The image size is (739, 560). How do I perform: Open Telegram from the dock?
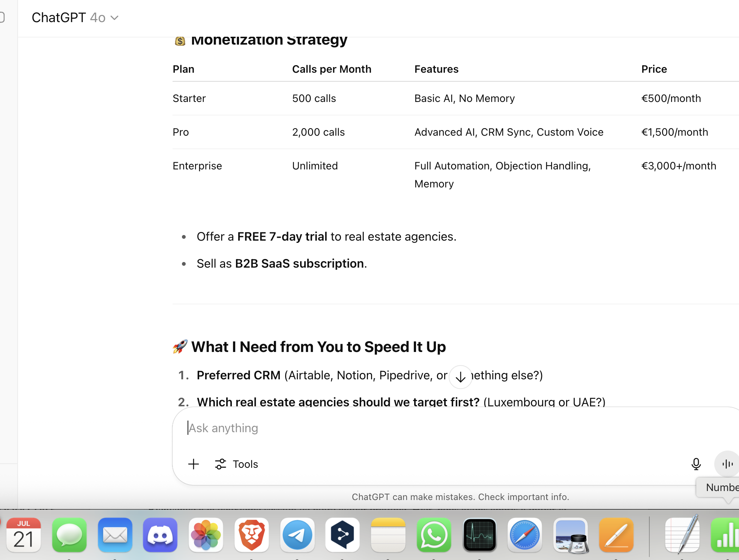coord(297,535)
